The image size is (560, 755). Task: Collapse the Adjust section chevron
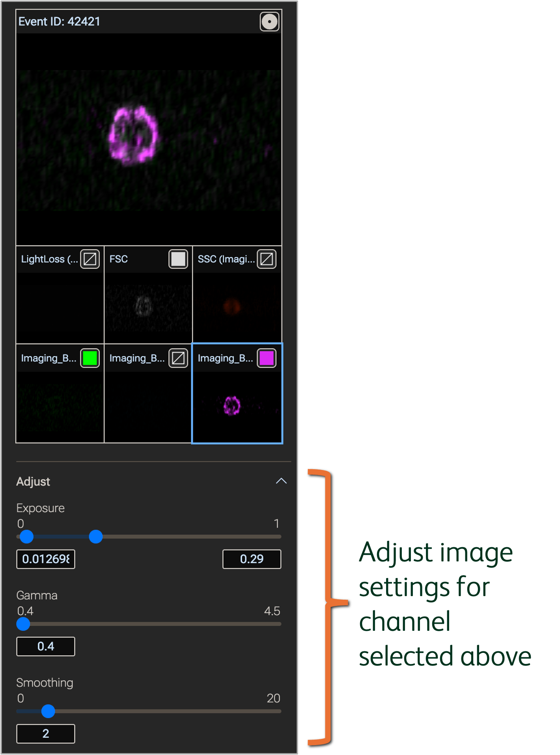281,481
